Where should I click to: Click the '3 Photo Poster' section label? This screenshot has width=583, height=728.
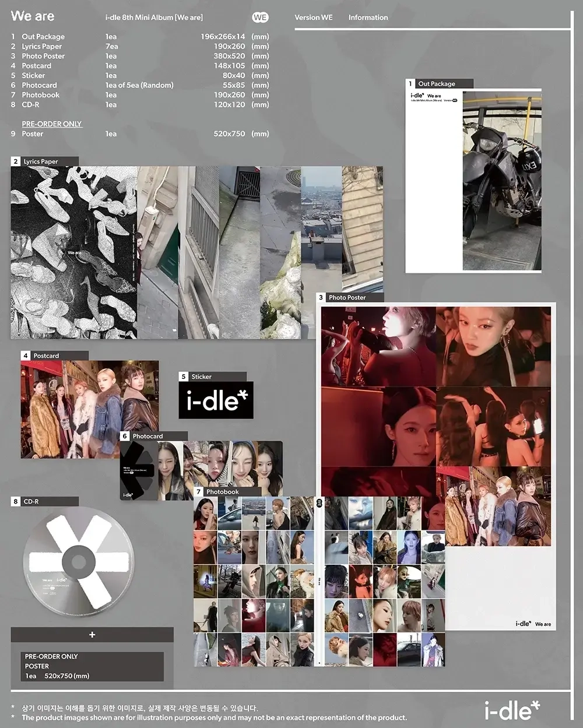pos(350,297)
